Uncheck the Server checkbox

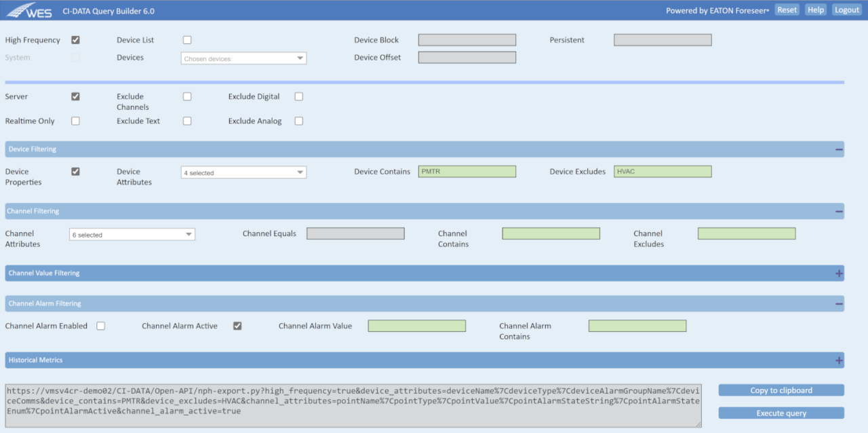(x=75, y=96)
